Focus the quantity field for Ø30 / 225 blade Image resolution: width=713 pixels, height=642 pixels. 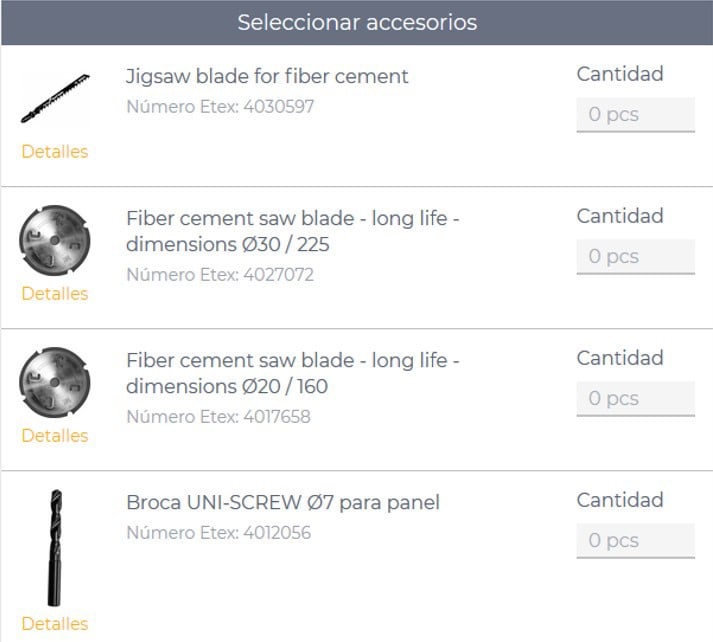635,257
